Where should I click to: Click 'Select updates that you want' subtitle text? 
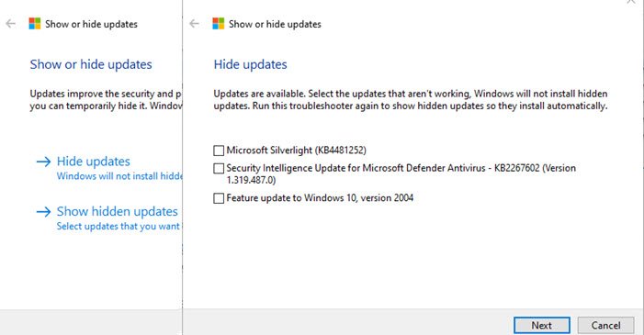[x=119, y=226]
